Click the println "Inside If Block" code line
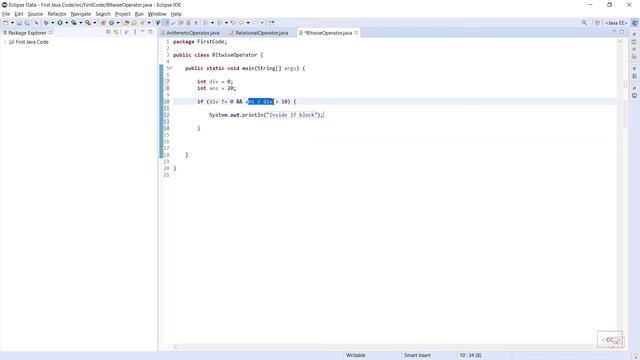 coord(266,115)
